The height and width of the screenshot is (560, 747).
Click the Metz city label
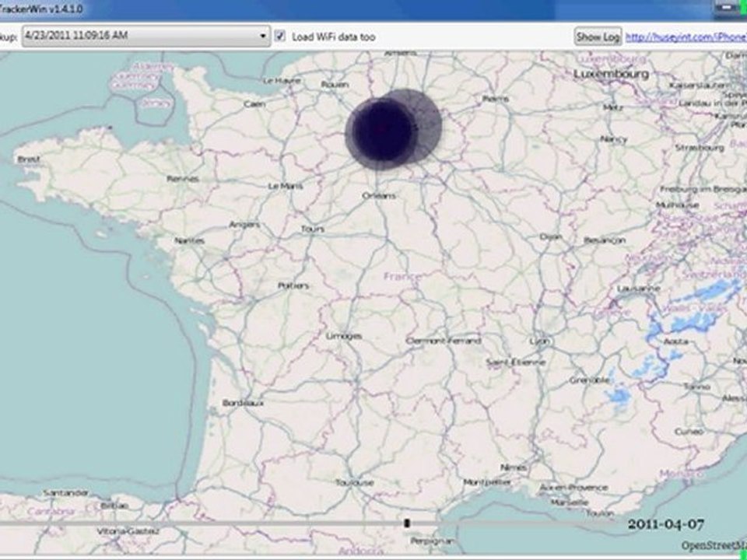point(612,107)
